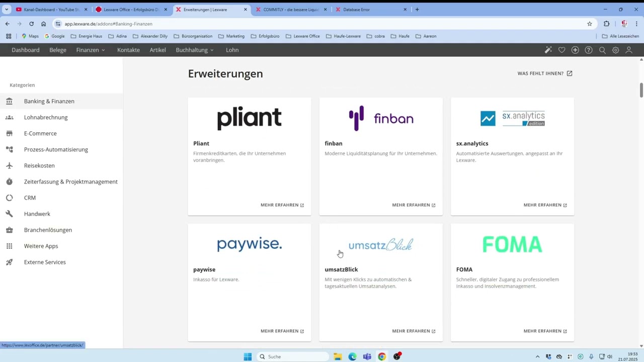Click the magic wand icon in header
The image size is (644, 362).
(x=548, y=50)
